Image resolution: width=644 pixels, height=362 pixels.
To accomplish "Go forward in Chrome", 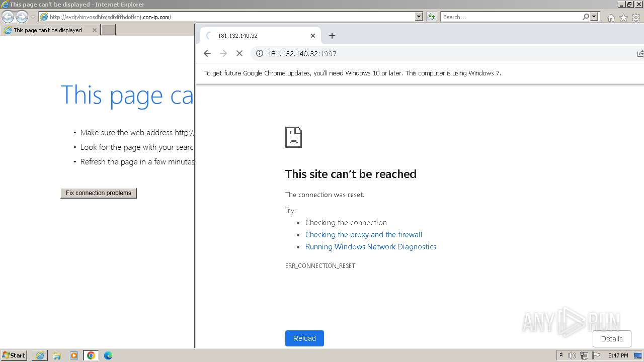I will click(223, 53).
